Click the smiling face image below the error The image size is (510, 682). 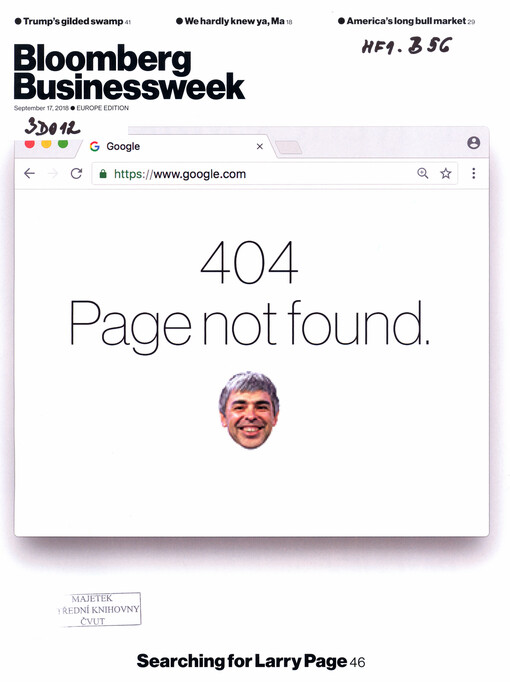pos(249,410)
